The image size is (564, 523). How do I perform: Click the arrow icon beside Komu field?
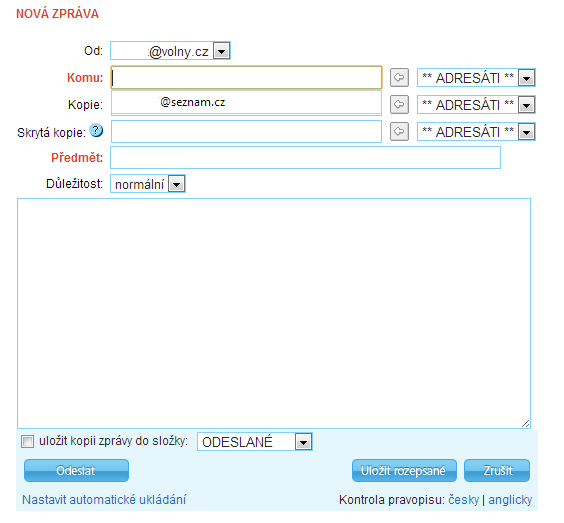[399, 77]
